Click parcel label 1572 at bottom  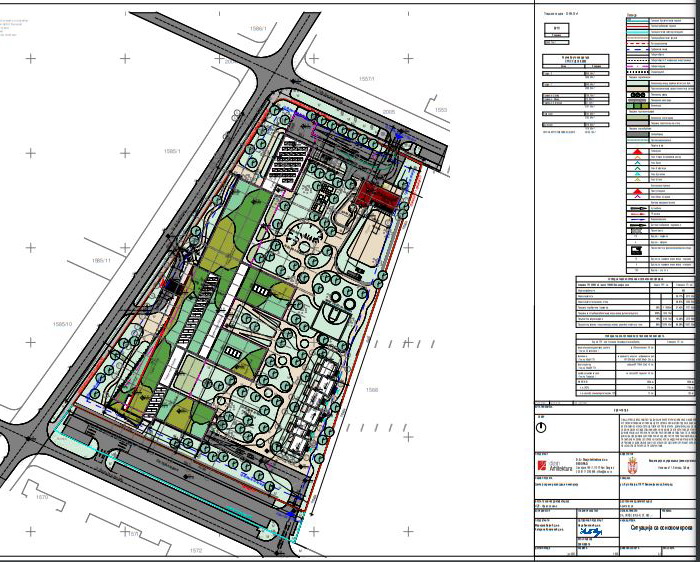pos(193,550)
